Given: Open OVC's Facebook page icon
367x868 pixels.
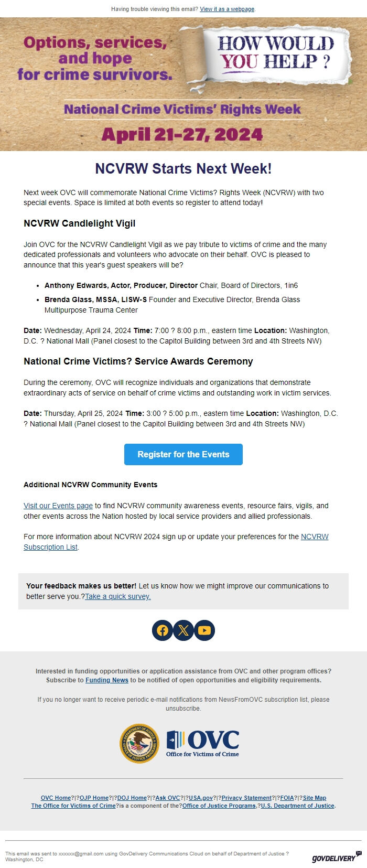Looking at the screenshot, I should tap(162, 630).
